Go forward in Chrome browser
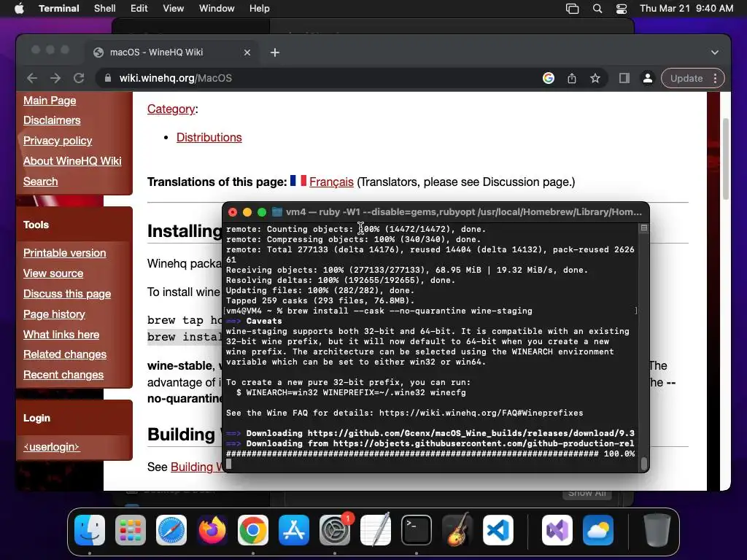This screenshot has width=747, height=560. pos(55,78)
